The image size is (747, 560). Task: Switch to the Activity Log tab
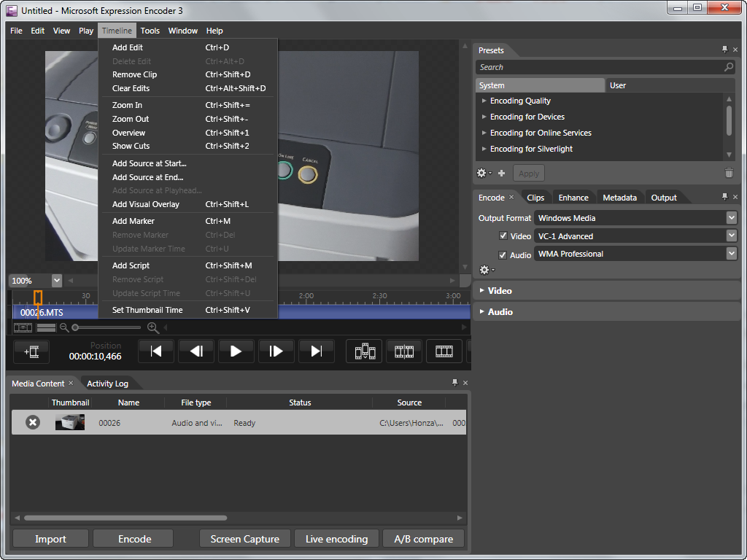point(107,384)
